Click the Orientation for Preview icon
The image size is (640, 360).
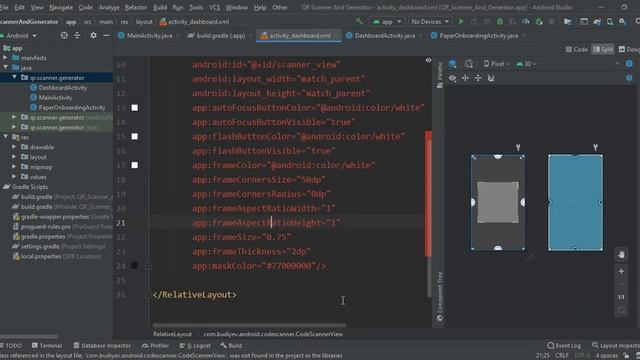tap(469, 64)
